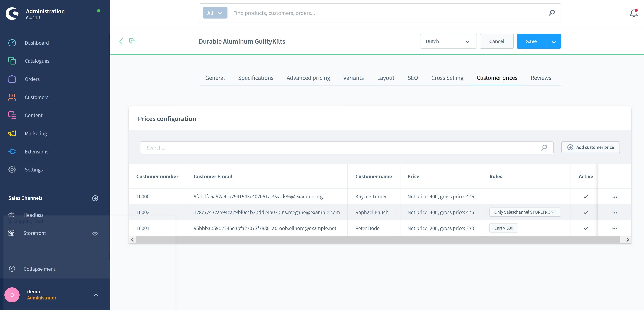Open row actions for customer 10000
Image resolution: width=644 pixels, height=310 pixels.
[x=615, y=197]
